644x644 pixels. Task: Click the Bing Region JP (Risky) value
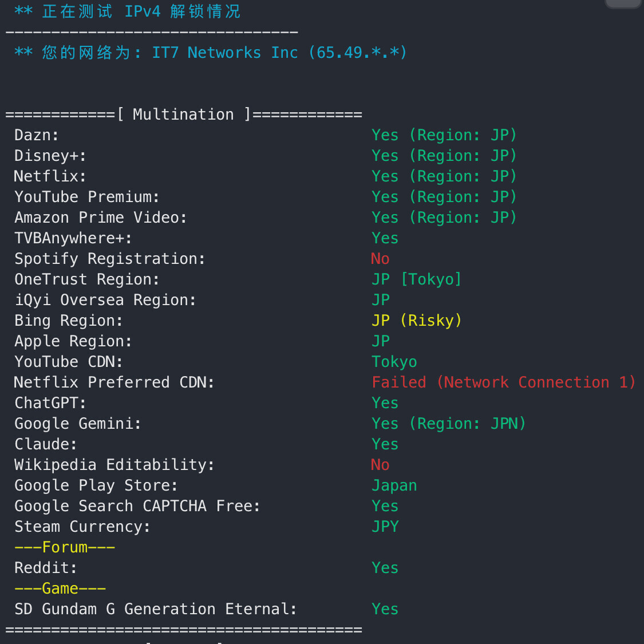pos(417,321)
